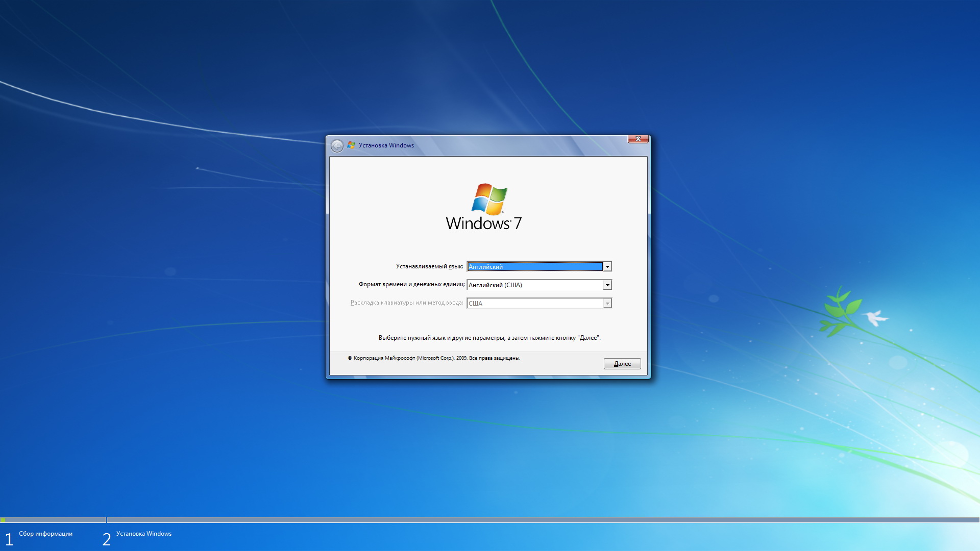Click the Установка Windows step label at the bottom
Image resolution: width=980 pixels, height=551 pixels.
(143, 534)
